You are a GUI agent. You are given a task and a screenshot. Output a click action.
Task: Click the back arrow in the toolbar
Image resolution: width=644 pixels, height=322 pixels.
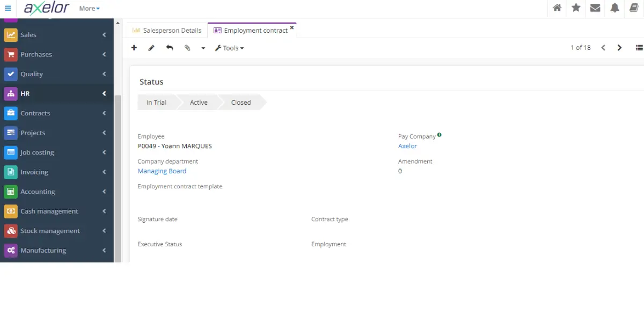[x=170, y=48]
